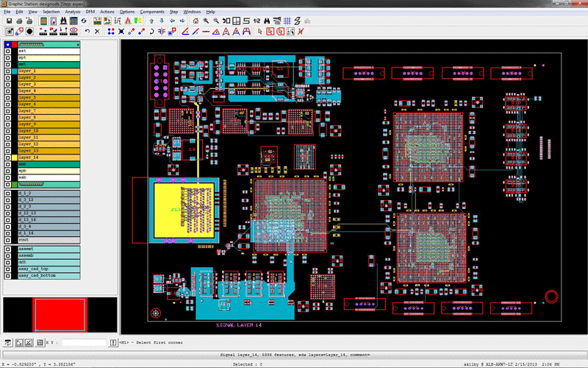The width and height of the screenshot is (588, 368).
Task: Select the spb layer row
Action: [x=49, y=171]
